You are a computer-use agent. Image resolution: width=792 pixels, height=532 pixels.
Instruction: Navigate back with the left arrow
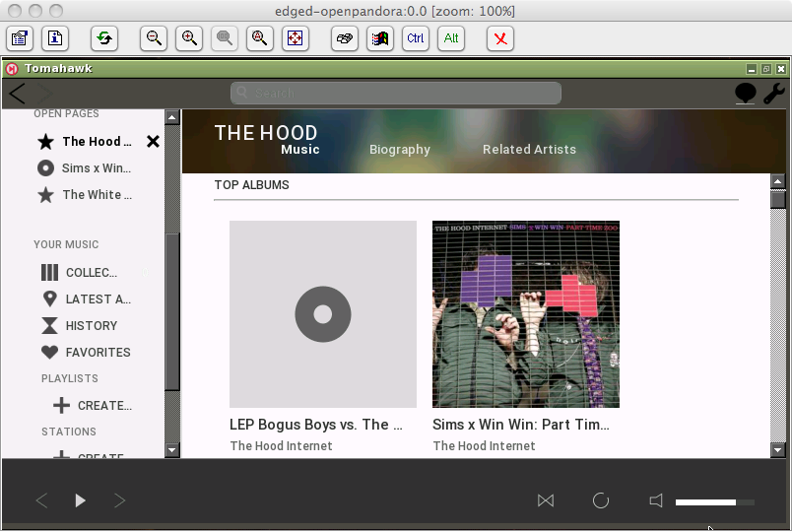point(18,94)
